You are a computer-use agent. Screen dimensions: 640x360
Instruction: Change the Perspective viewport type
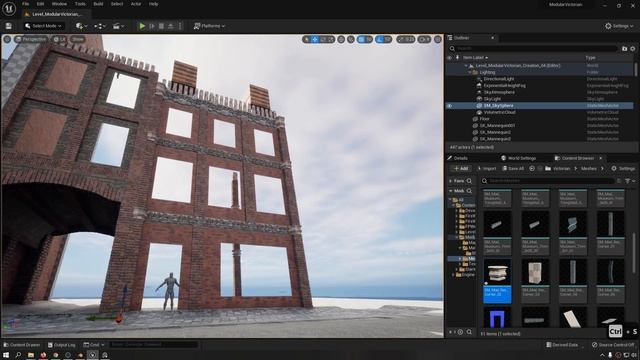coord(31,39)
